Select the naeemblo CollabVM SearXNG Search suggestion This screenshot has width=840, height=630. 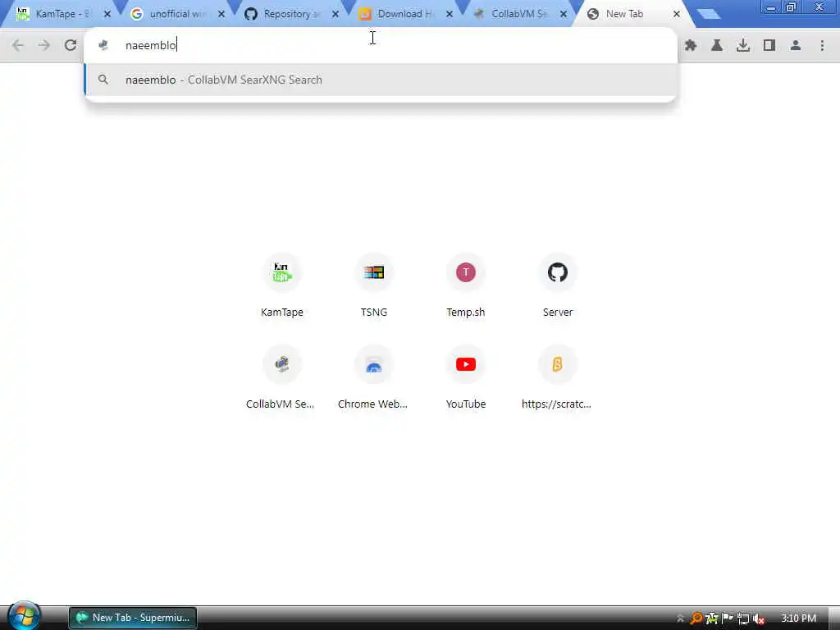(381, 80)
